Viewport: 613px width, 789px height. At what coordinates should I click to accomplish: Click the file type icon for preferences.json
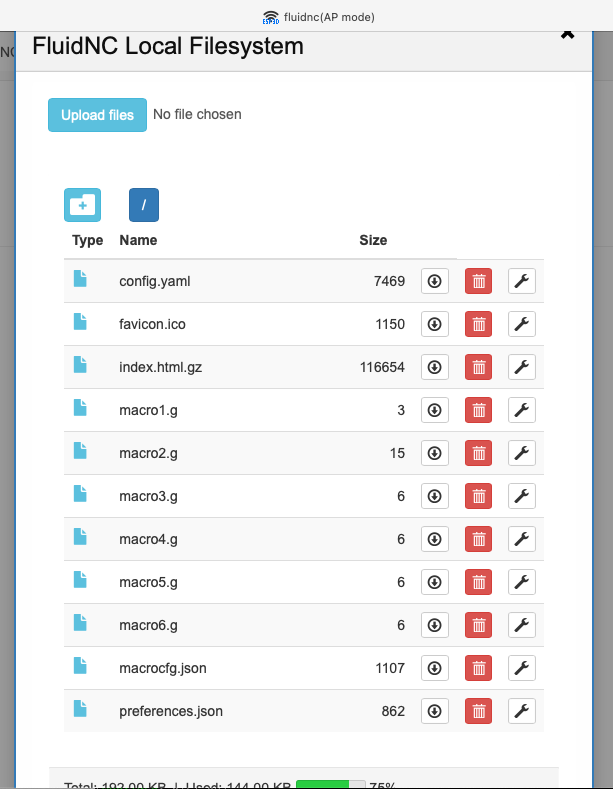(80, 709)
